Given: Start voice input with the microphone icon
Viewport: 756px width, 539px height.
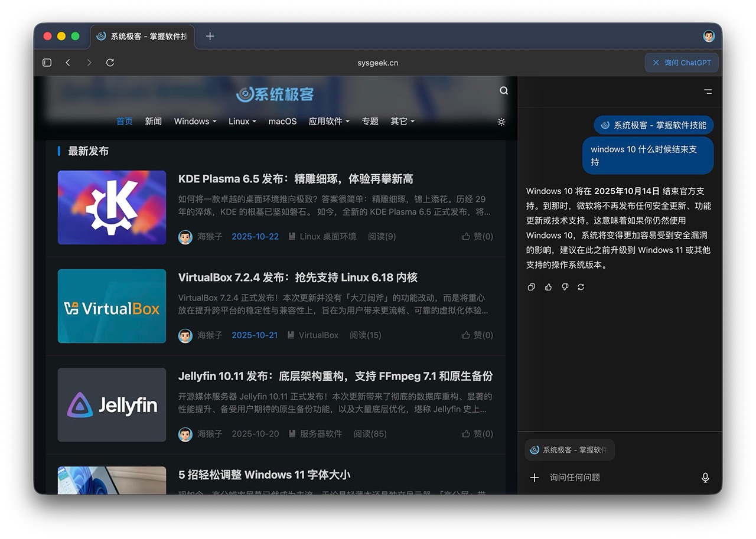Looking at the screenshot, I should tap(705, 478).
